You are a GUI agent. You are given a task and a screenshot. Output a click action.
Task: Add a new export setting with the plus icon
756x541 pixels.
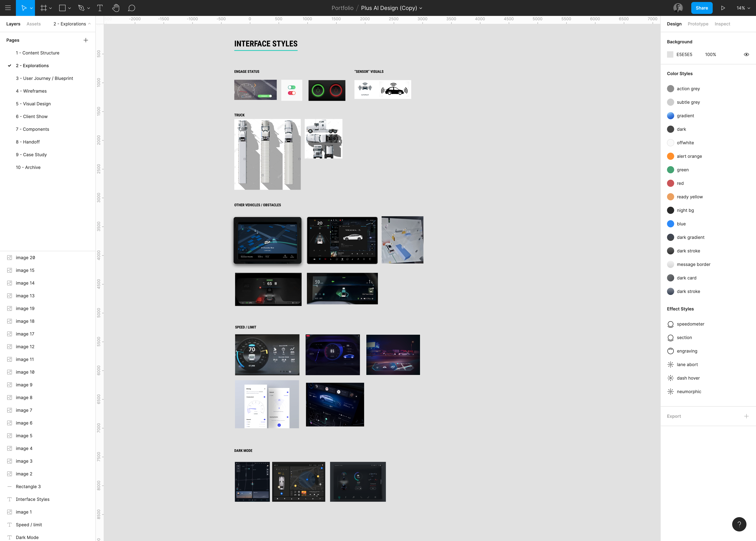point(746,416)
